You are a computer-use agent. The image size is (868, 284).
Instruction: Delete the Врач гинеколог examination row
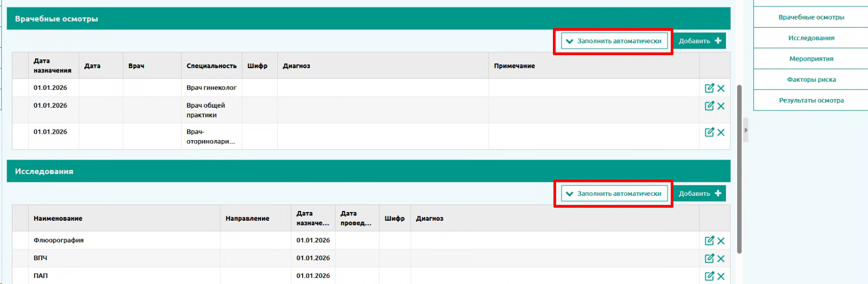pyautogui.click(x=721, y=88)
